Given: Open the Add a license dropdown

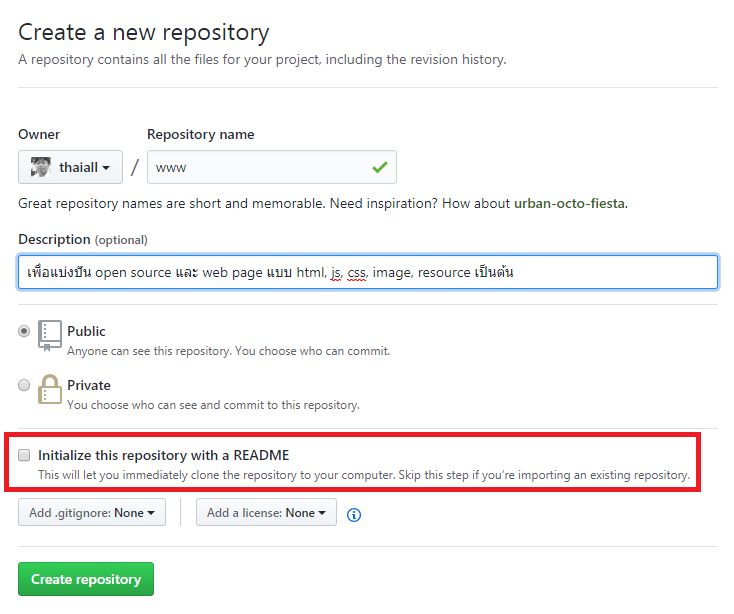Looking at the screenshot, I should tap(266, 512).
